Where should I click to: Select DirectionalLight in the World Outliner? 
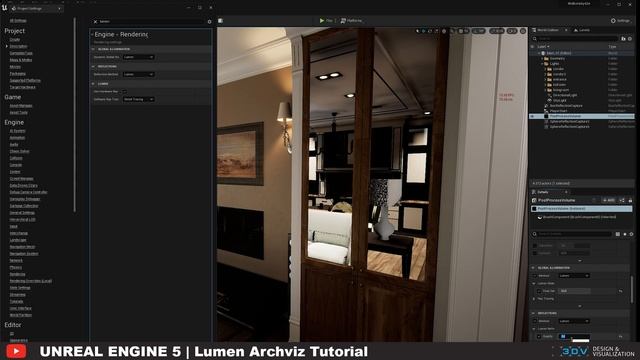tap(565, 95)
